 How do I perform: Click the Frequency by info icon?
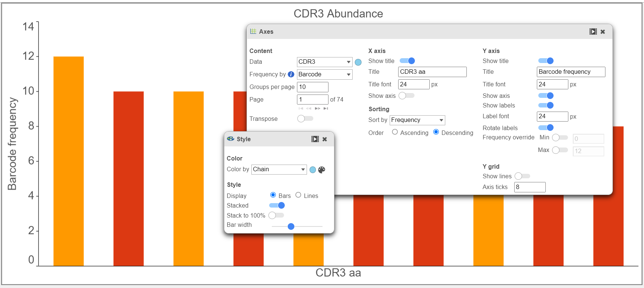tap(291, 75)
